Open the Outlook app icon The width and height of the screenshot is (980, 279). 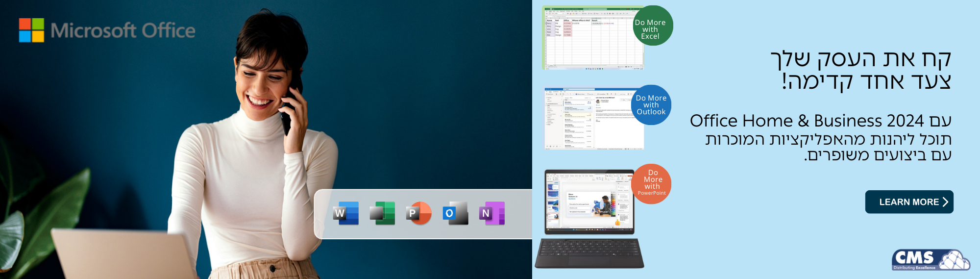455,213
